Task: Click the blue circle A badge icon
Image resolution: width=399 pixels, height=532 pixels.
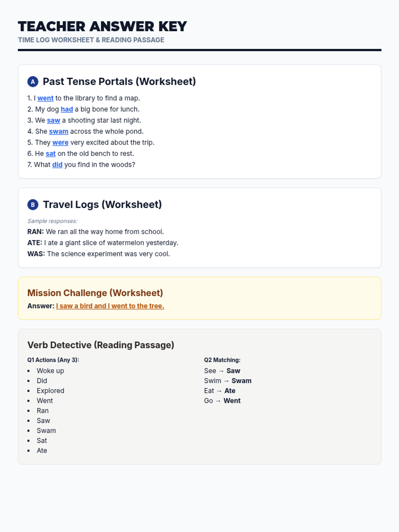Action: pos(33,81)
